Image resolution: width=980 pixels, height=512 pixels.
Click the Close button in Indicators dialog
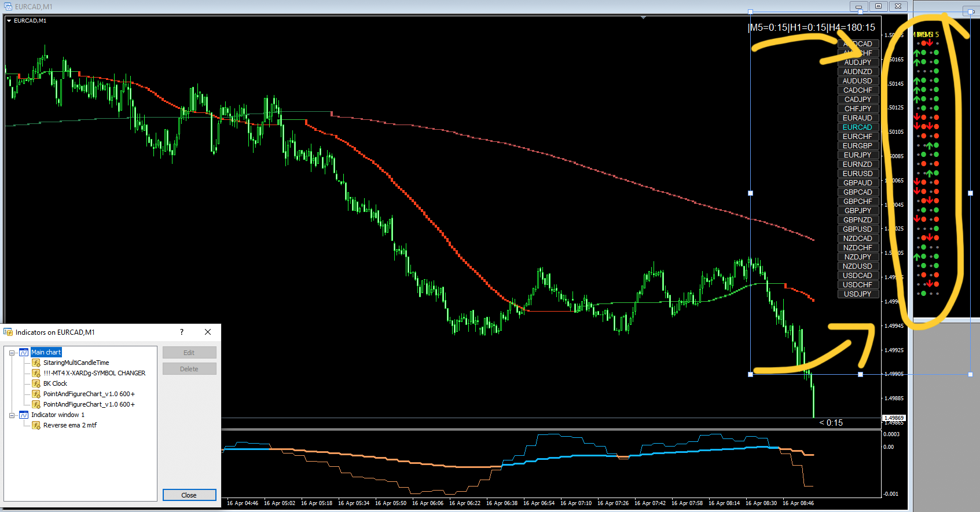point(189,495)
